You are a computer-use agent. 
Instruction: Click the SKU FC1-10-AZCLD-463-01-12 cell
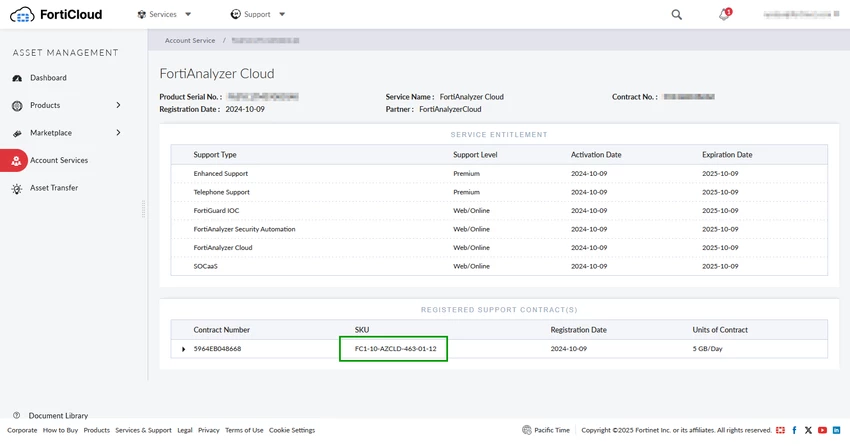[x=395, y=349]
